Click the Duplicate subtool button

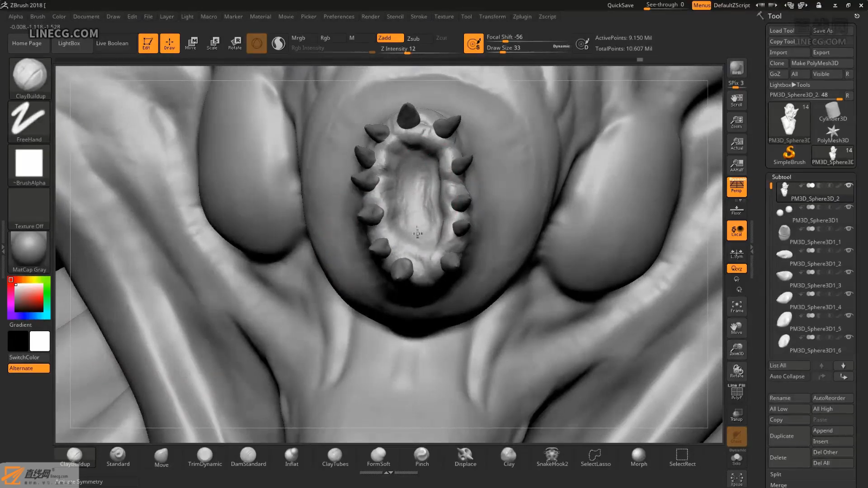click(789, 436)
